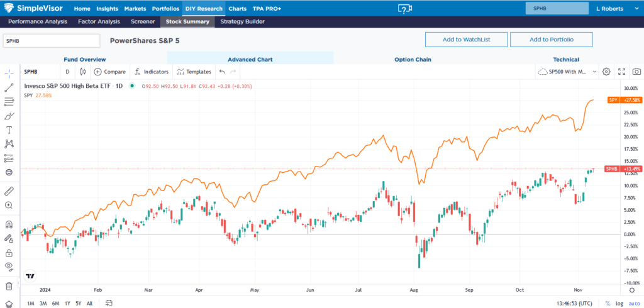Open the forecast and measurement tools
The width and height of the screenshot is (644, 308).
[9, 158]
